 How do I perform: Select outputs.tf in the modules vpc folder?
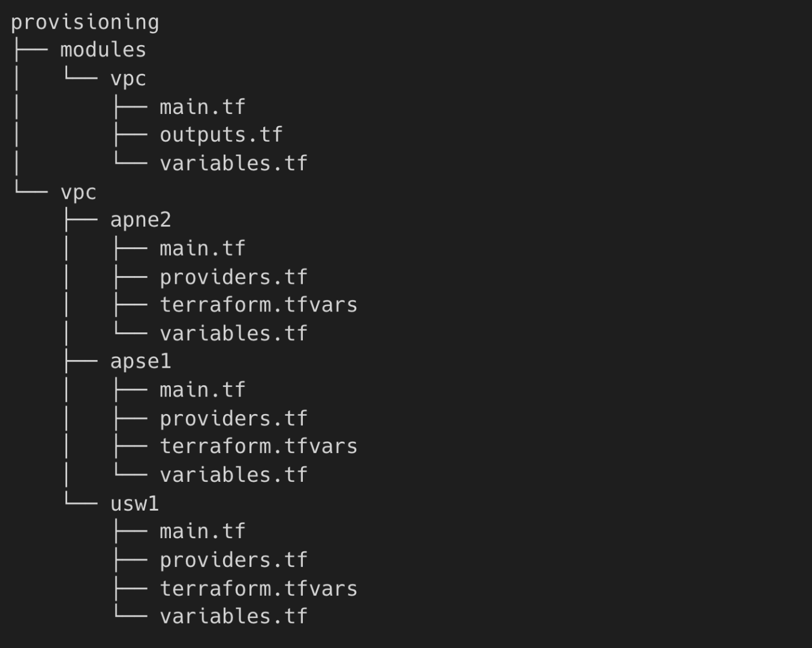(x=221, y=135)
